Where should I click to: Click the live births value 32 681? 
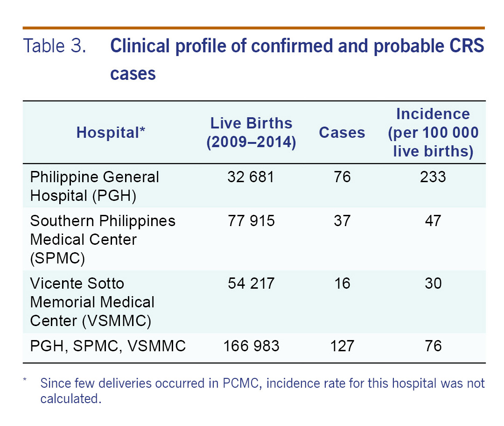(x=251, y=177)
